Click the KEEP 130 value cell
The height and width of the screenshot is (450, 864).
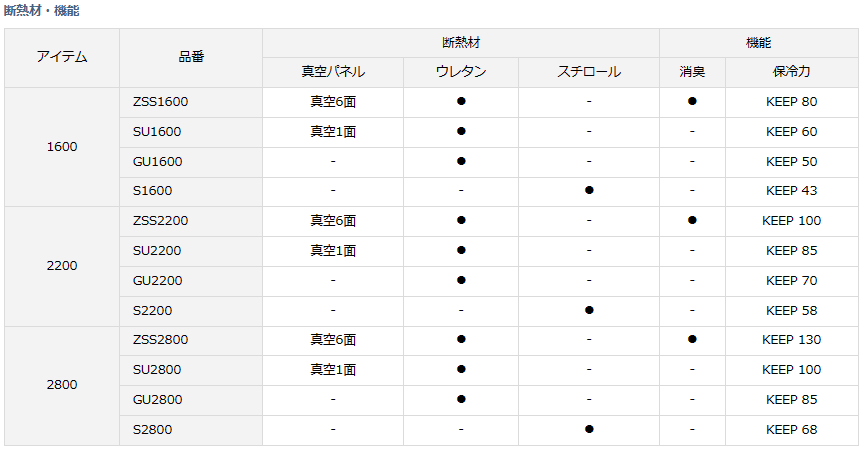click(x=792, y=340)
